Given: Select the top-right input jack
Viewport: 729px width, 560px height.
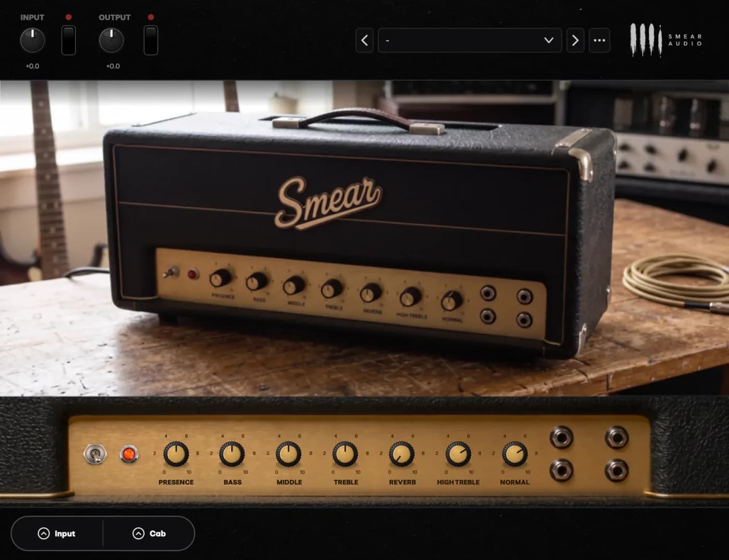Looking at the screenshot, I should click(617, 437).
